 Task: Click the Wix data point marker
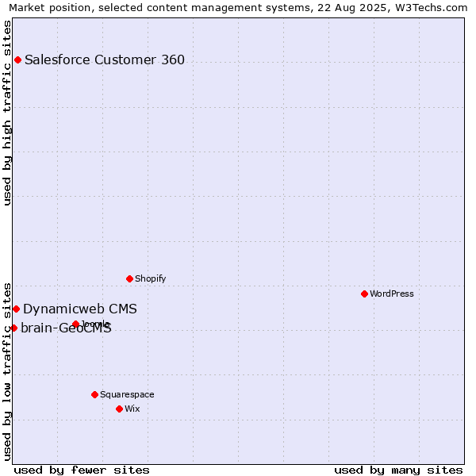pos(119,409)
